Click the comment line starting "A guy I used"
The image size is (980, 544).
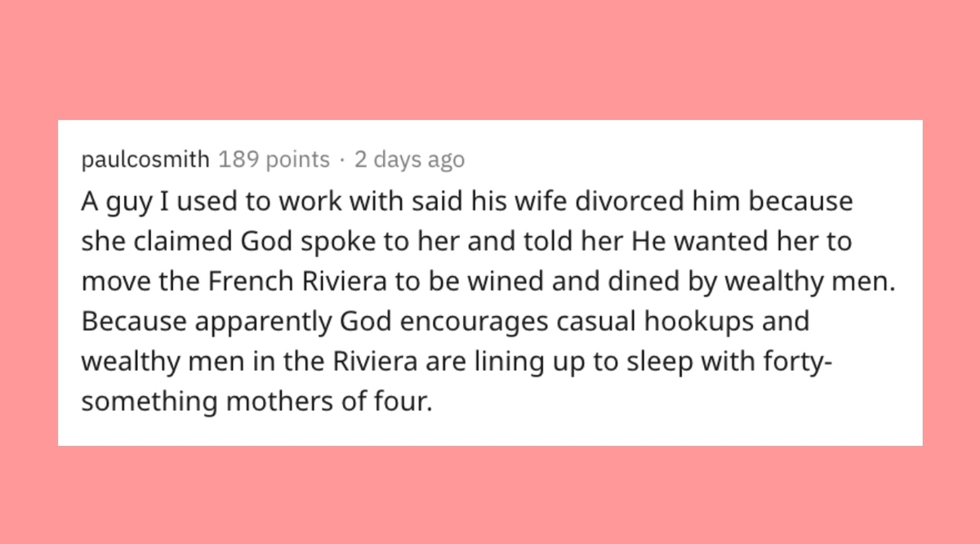[x=465, y=202]
